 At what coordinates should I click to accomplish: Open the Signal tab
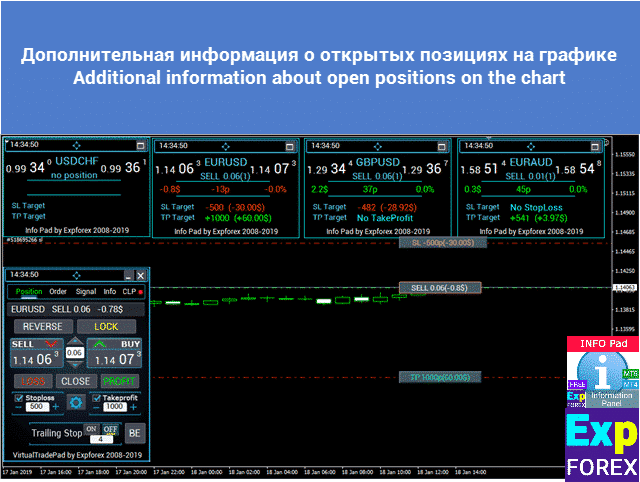(84, 291)
